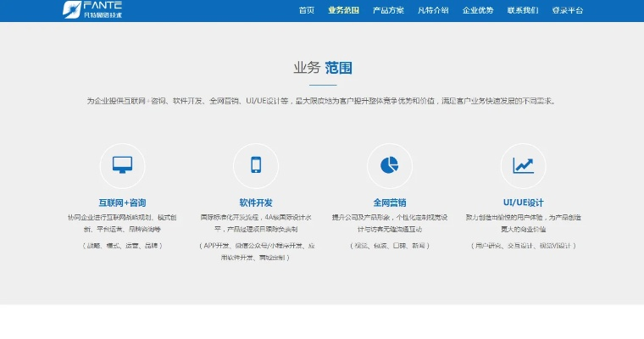This screenshot has height=339, width=644.
Task: Select the 全网营销 service heading
Action: (389, 203)
